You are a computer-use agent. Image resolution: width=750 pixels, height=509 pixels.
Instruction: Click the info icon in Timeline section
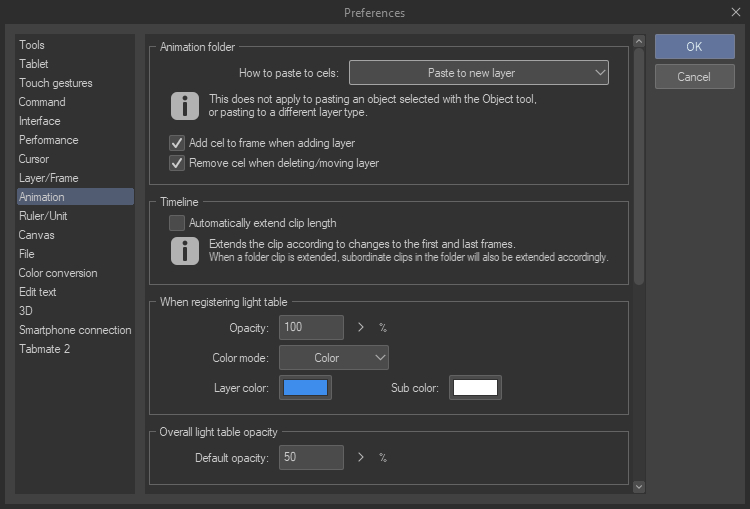(184, 251)
